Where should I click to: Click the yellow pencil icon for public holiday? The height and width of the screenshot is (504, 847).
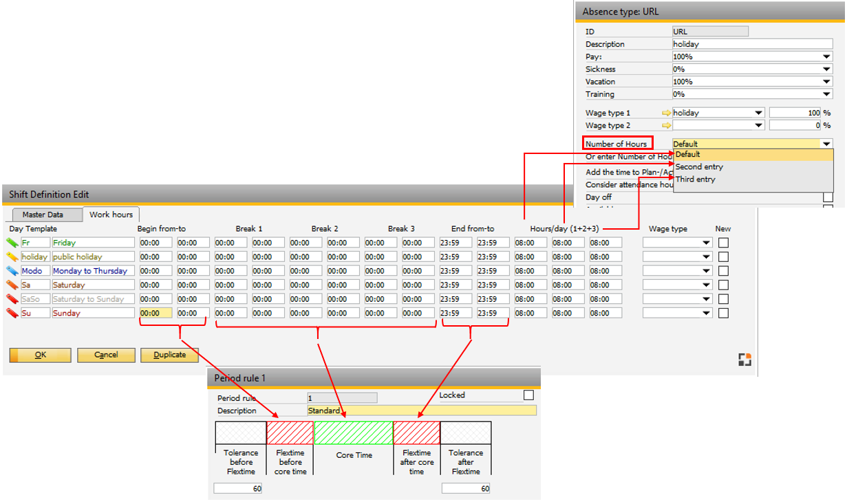(12, 257)
